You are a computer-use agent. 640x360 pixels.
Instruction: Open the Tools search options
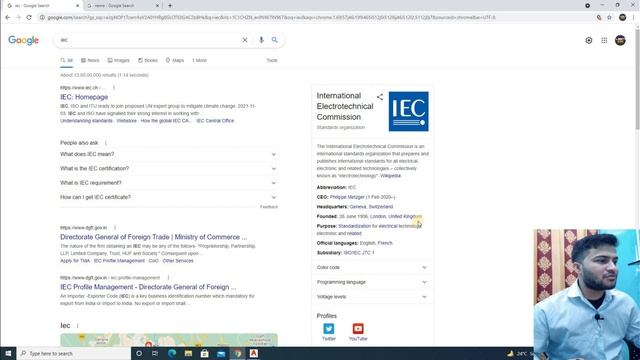(272, 60)
